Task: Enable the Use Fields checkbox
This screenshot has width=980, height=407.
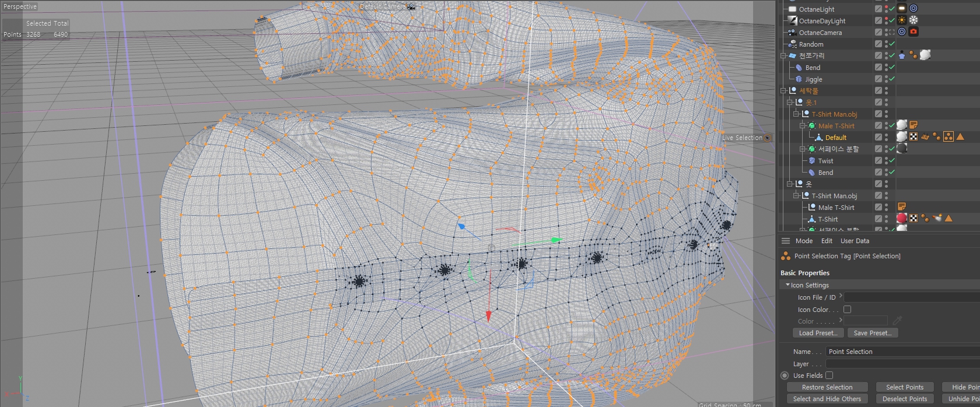Action: click(x=829, y=376)
